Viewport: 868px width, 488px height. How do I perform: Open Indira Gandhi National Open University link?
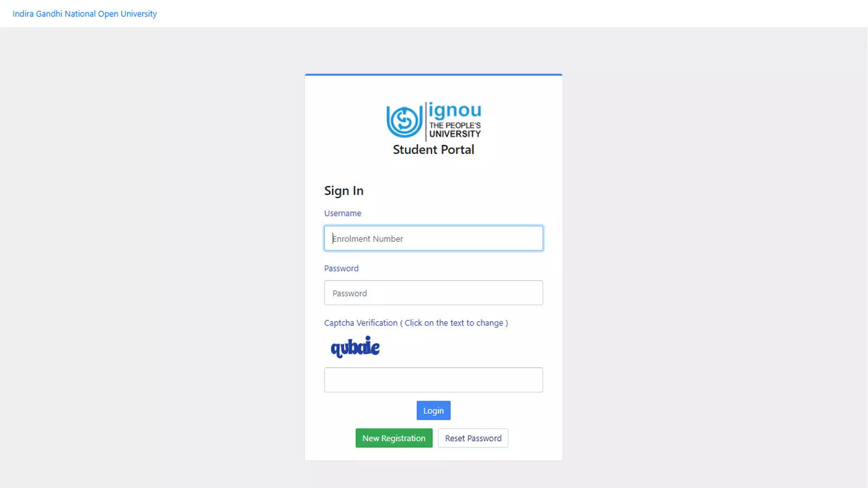pos(85,14)
